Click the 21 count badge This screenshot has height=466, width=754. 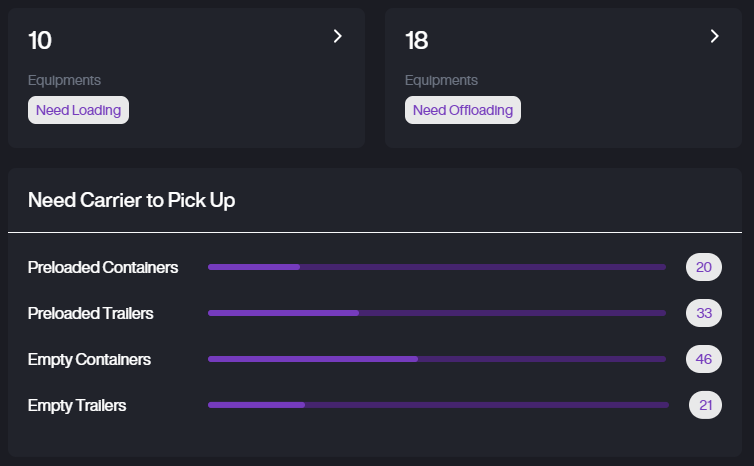[x=705, y=405]
